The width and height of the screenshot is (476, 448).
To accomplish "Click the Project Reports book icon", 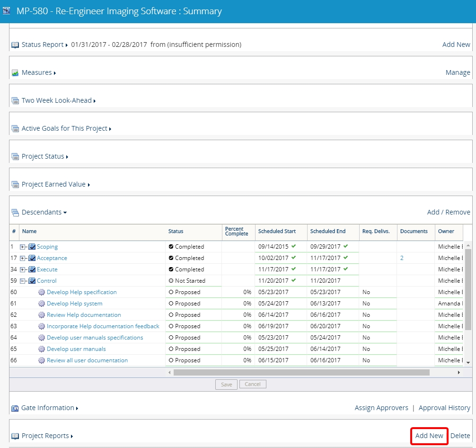I will [15, 436].
